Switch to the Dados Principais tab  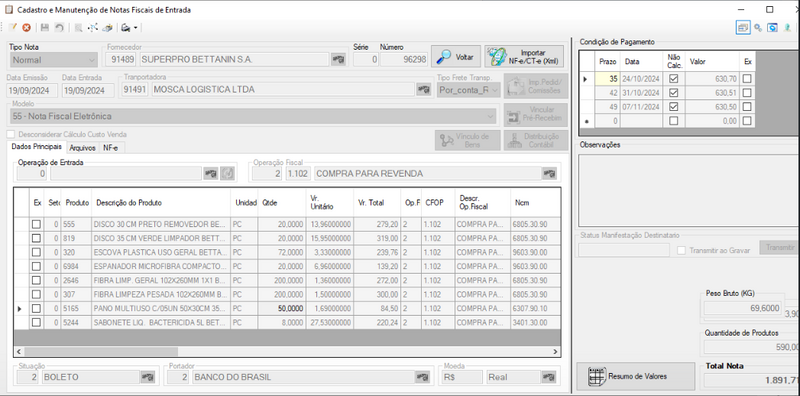[x=37, y=147]
